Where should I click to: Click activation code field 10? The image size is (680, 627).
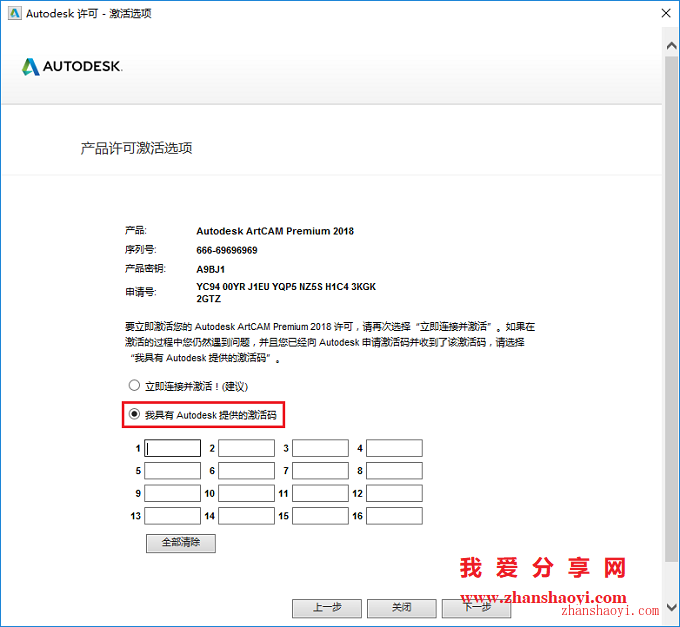246,493
